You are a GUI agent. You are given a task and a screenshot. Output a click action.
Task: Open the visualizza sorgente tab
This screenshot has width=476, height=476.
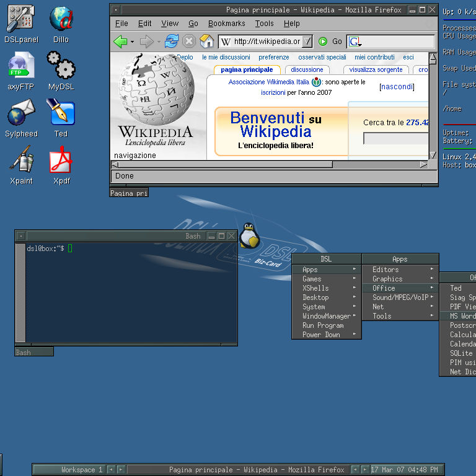(x=376, y=69)
